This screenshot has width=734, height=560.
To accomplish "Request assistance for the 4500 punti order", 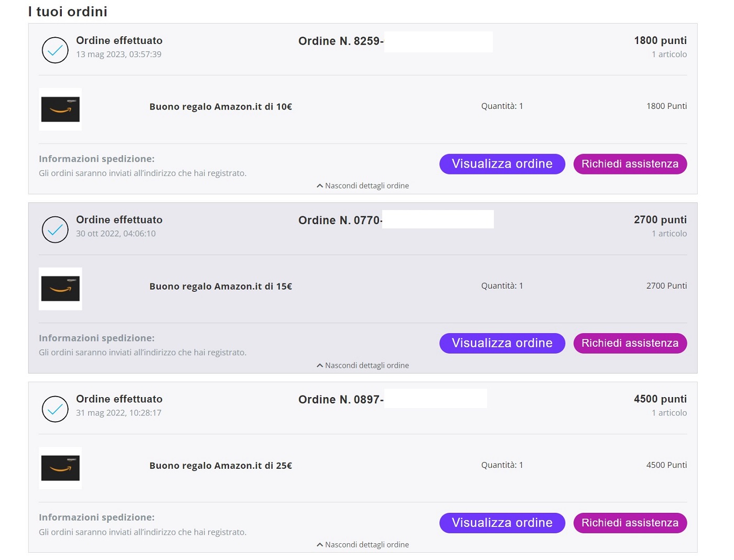I will (630, 523).
